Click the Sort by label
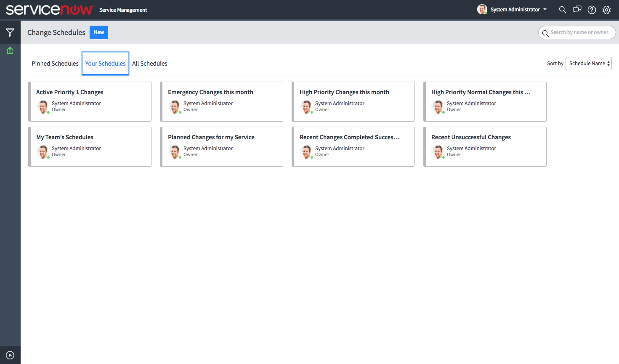This screenshot has height=364, width=619. [555, 64]
